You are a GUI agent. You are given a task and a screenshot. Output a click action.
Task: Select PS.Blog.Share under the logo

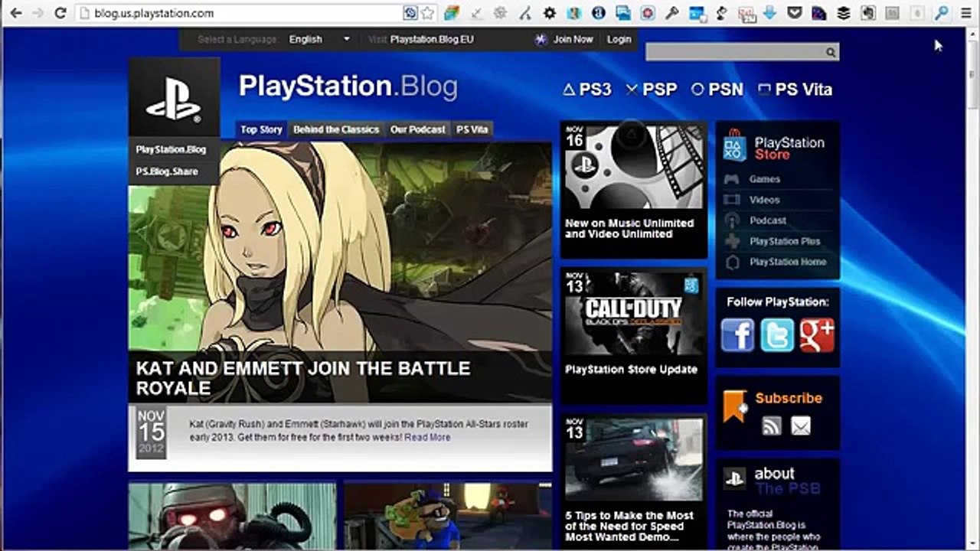167,171
